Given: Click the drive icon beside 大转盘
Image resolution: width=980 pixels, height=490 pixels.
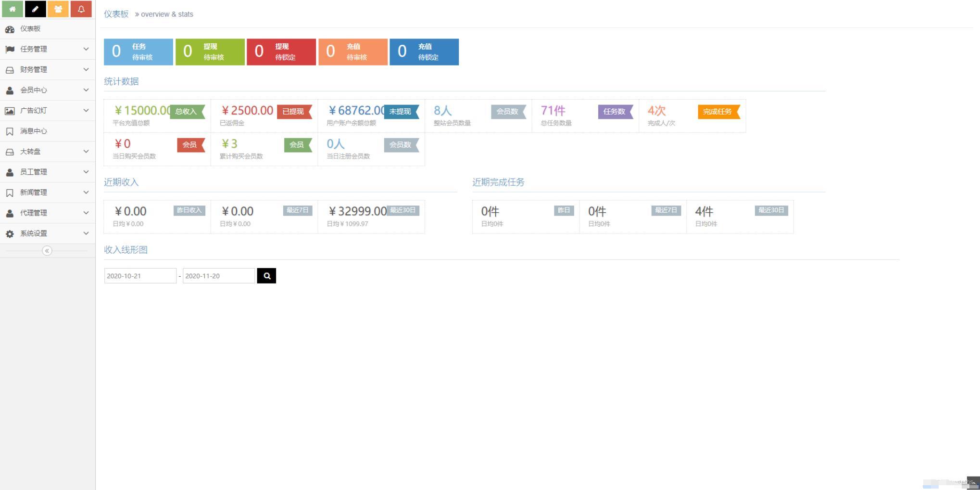Looking at the screenshot, I should (10, 152).
